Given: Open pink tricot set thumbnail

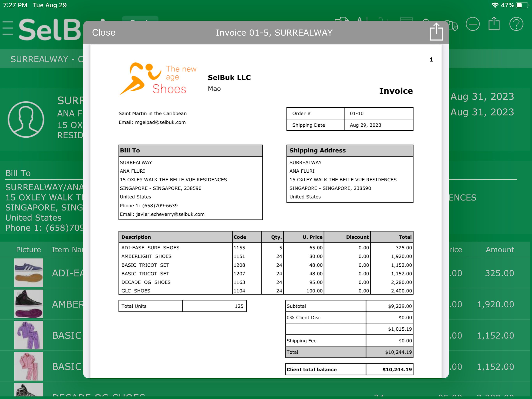Looking at the screenshot, I should [28, 366].
